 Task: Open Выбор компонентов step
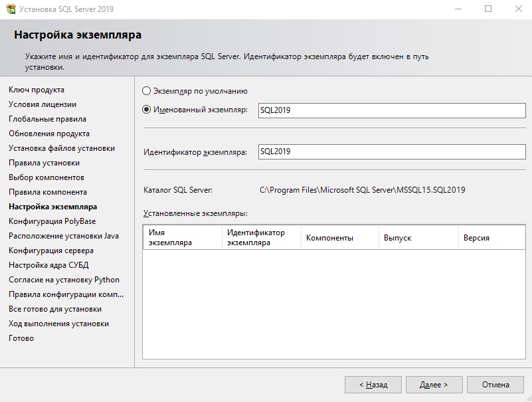coord(46,177)
